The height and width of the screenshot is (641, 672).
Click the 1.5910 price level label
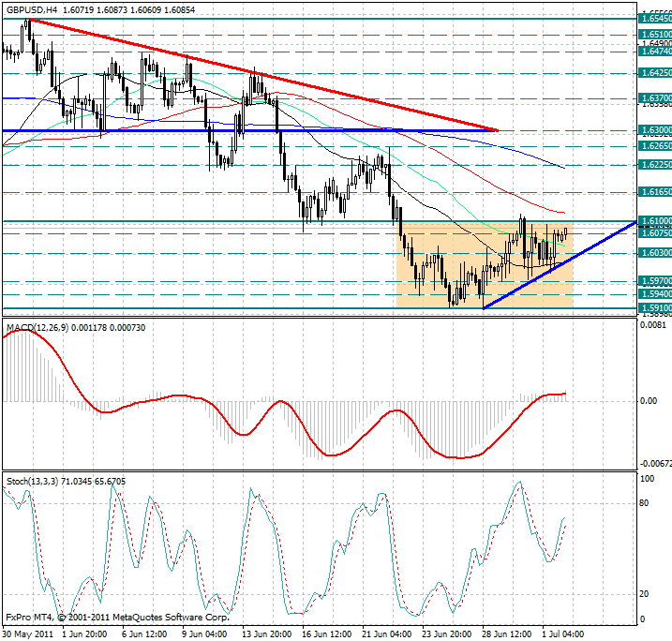point(654,307)
